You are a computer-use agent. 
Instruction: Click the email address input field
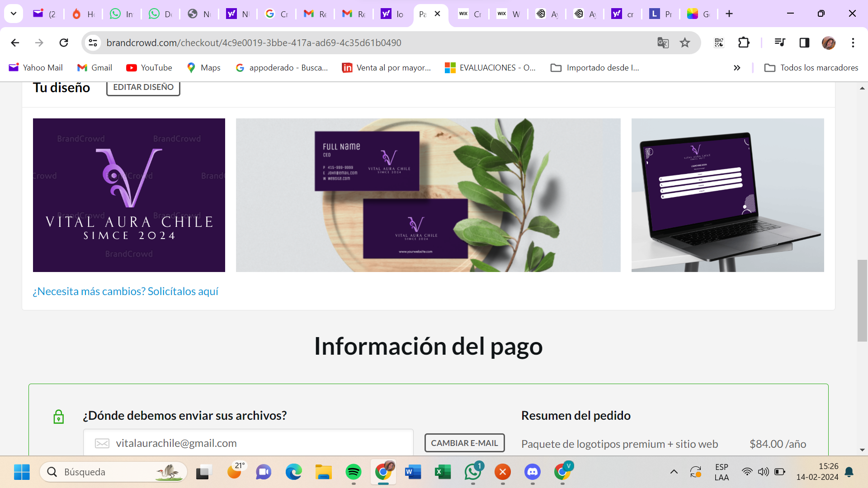pos(248,443)
